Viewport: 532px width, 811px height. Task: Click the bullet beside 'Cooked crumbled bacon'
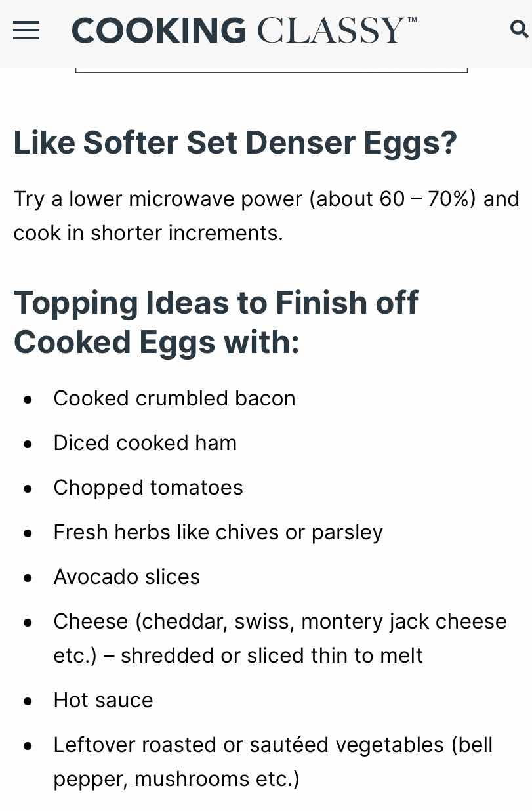(x=28, y=399)
